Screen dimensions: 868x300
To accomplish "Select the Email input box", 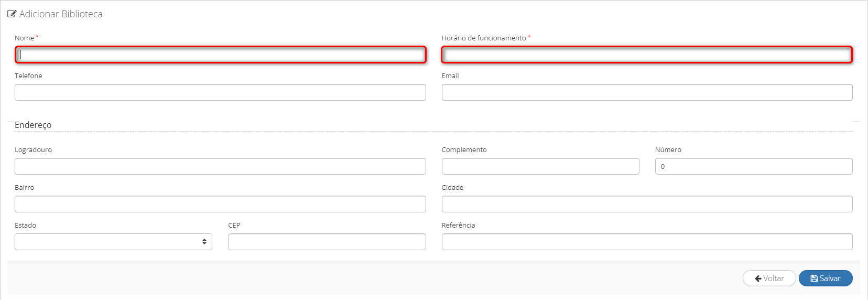I will pos(647,92).
